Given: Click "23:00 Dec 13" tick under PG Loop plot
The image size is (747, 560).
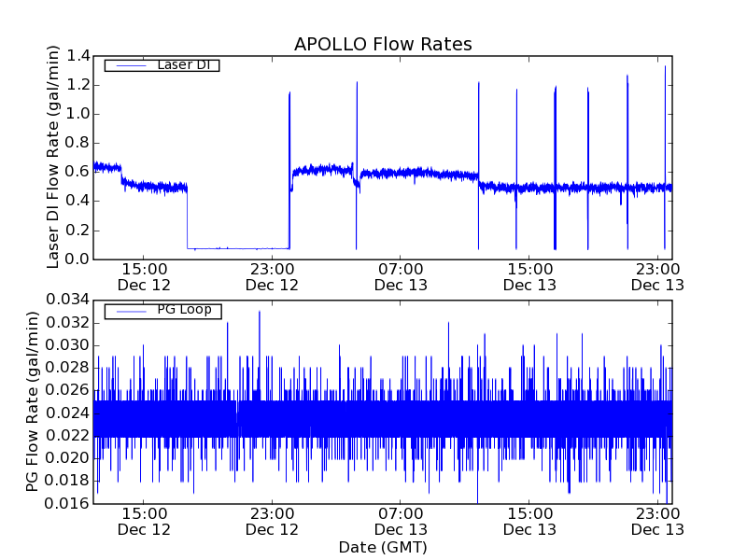Looking at the screenshot, I should pyautogui.click(x=657, y=522).
